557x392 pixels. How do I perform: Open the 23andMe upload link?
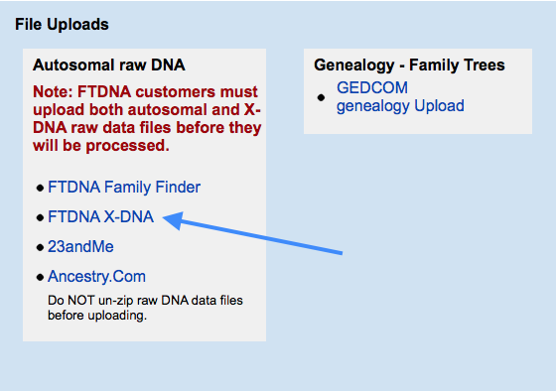pos(80,247)
